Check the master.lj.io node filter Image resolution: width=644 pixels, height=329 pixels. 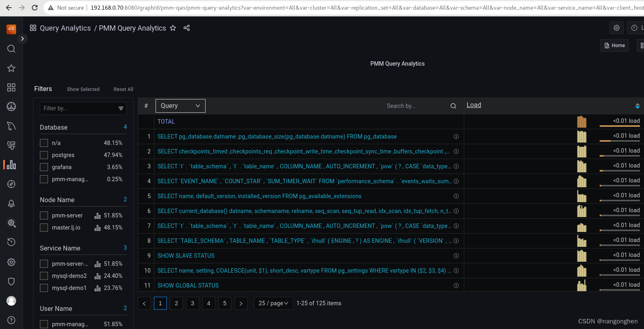tap(44, 228)
